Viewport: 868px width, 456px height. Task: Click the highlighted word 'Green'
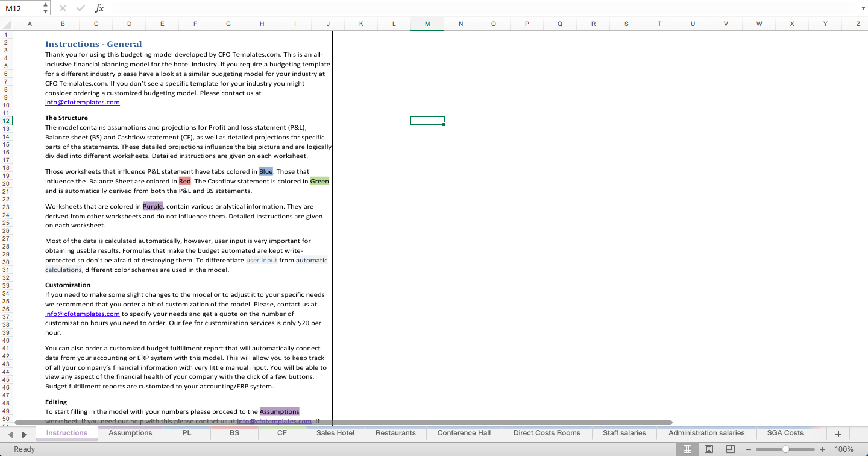point(319,181)
